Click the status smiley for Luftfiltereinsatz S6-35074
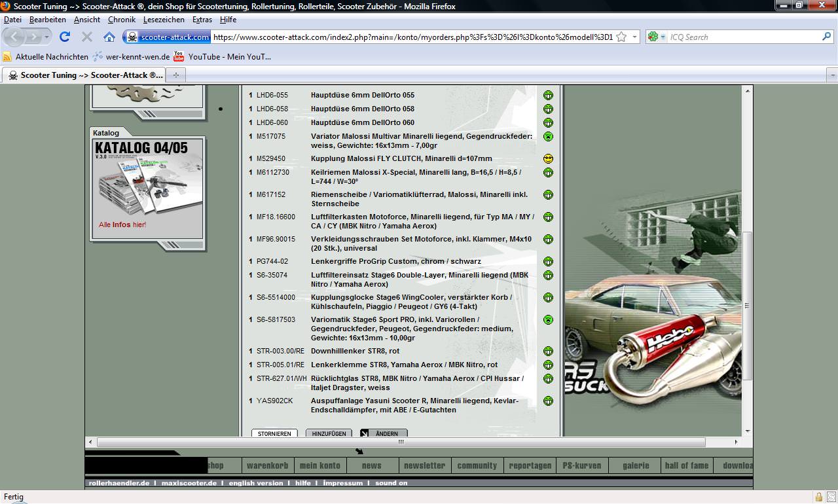 pyautogui.click(x=548, y=275)
